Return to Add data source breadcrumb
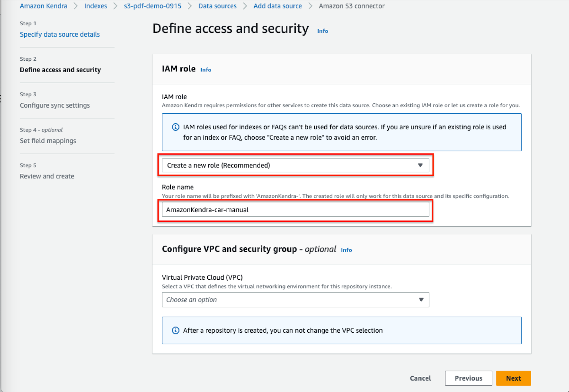This screenshot has width=569, height=392. point(277,6)
